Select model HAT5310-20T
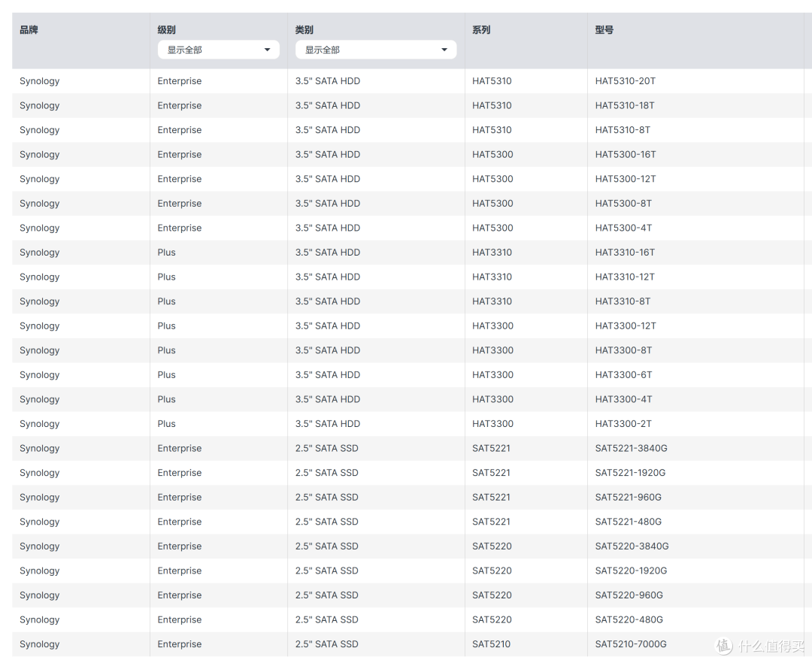812x663 pixels. pos(625,80)
